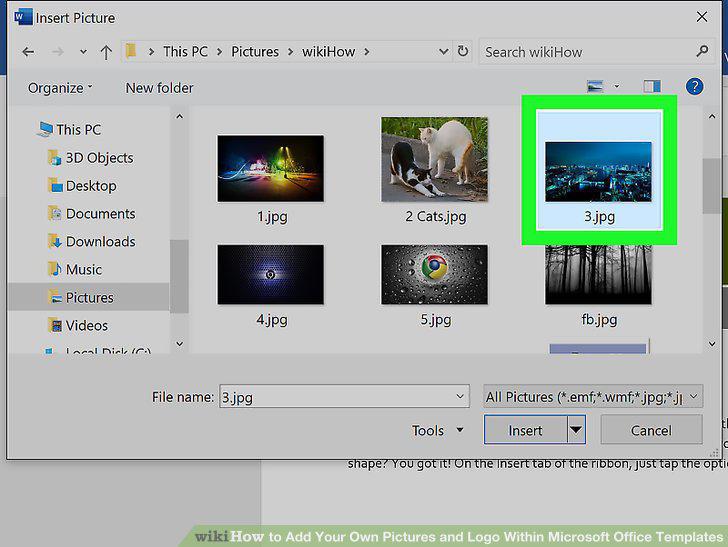This screenshot has height=547, width=728.
Task: Click the Insert button
Action: coord(525,430)
